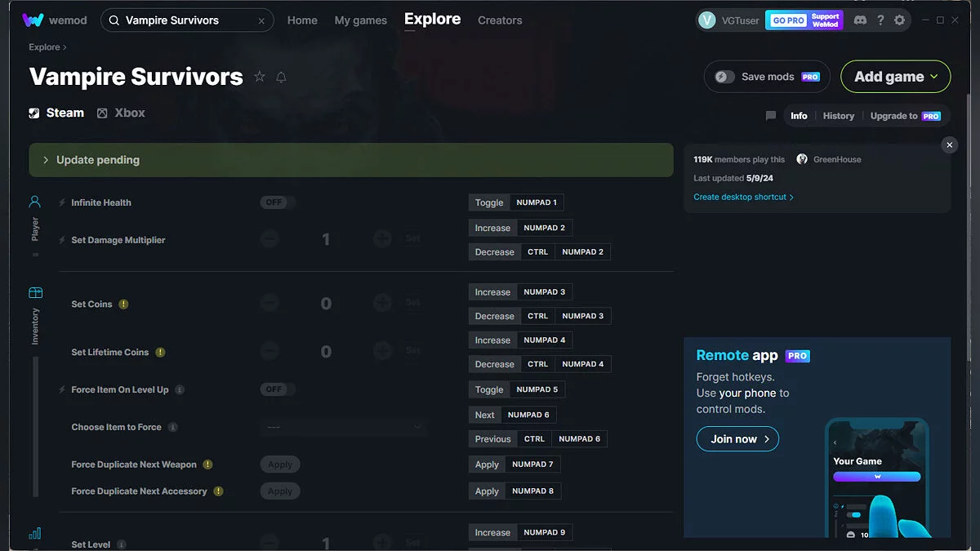Click the Vampire Survivors search field

188,20
